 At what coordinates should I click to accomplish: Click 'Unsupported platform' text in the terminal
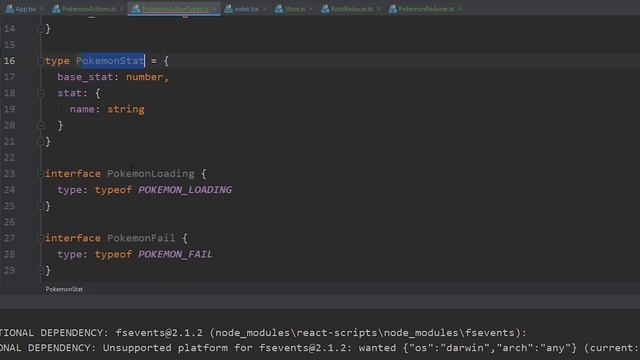pyautogui.click(x=165, y=348)
